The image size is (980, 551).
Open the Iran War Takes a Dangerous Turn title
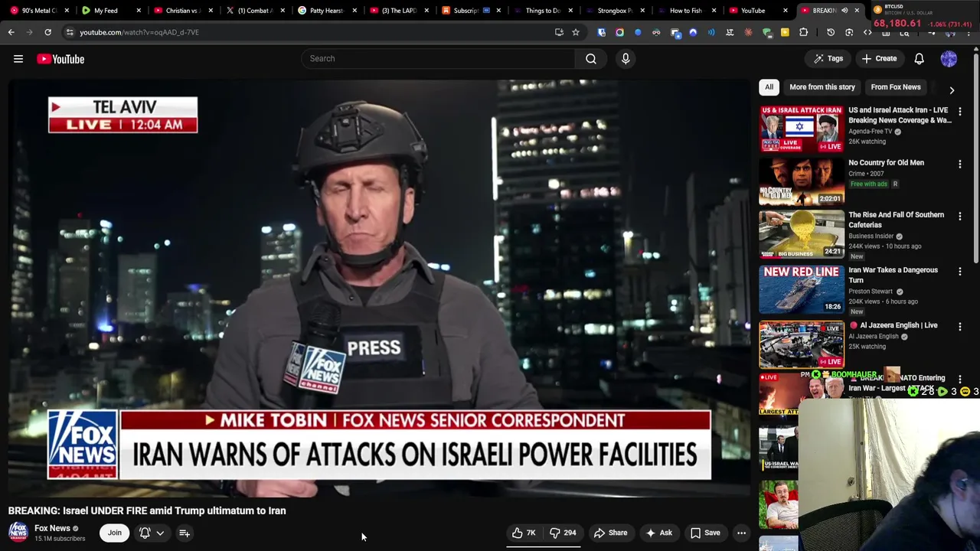[893, 275]
